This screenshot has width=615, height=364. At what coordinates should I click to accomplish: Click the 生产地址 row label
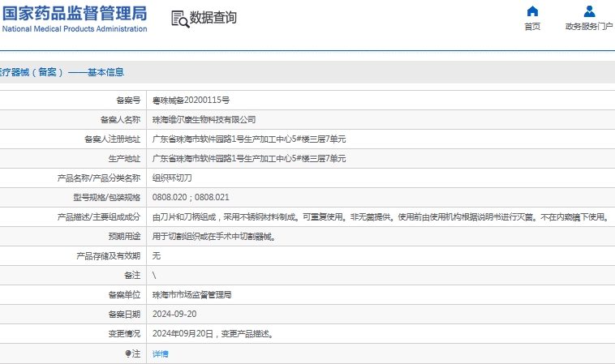[x=124, y=159]
